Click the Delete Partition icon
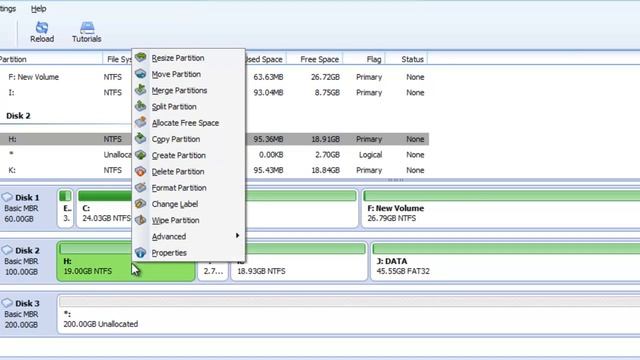640x360 pixels. 140,171
